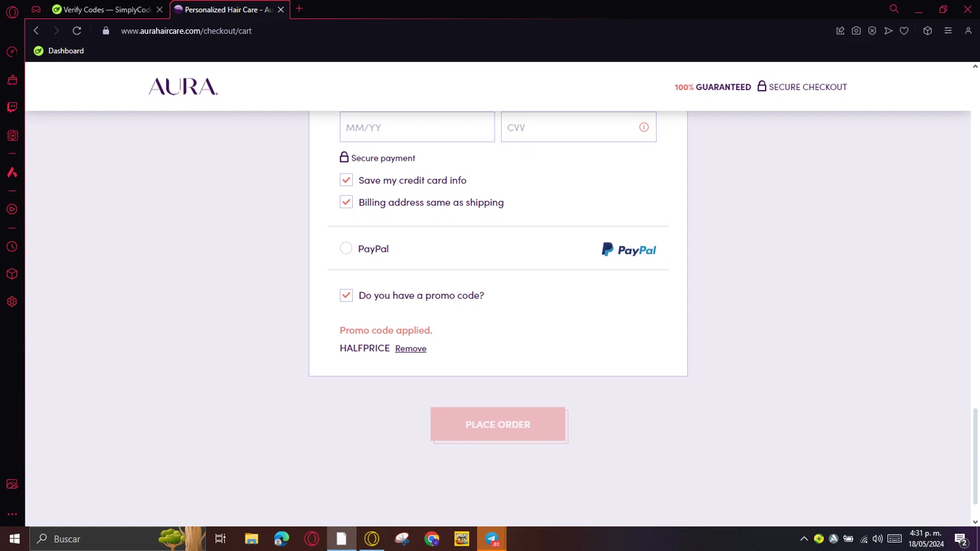The width and height of the screenshot is (980, 551).
Task: Open Settings gear in the sidebar
Action: coord(12,302)
